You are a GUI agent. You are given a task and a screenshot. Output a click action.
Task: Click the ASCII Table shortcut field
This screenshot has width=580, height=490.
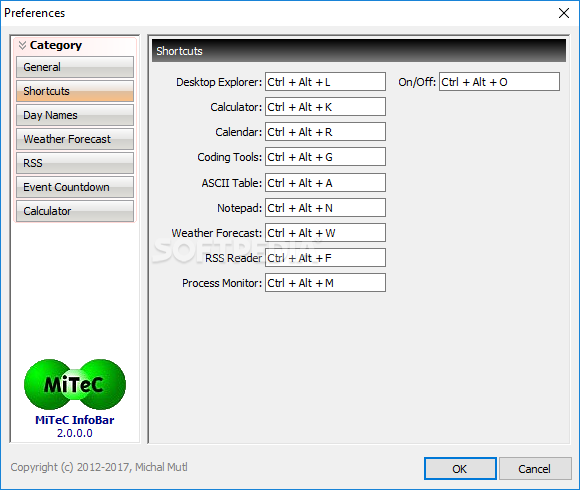[325, 183]
